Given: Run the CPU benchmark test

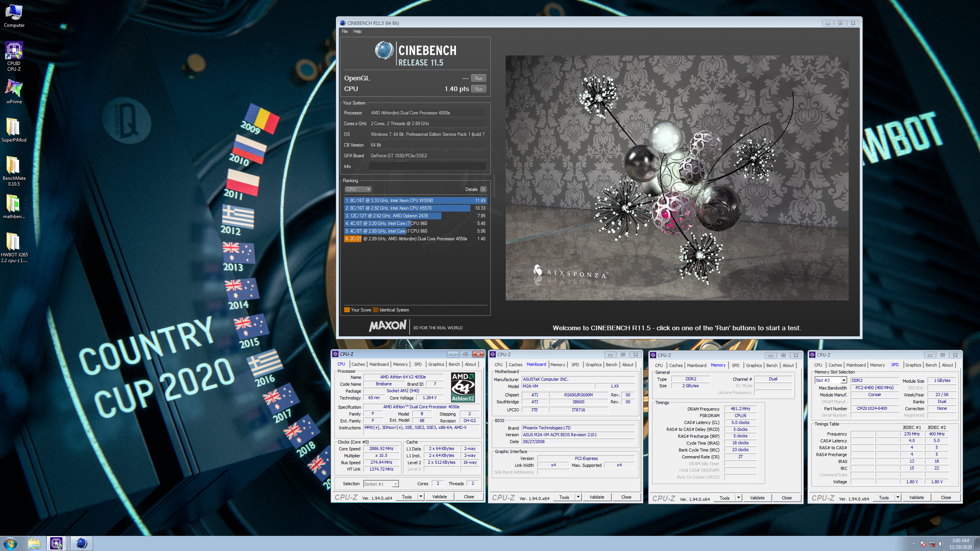Looking at the screenshot, I should pyautogui.click(x=479, y=89).
